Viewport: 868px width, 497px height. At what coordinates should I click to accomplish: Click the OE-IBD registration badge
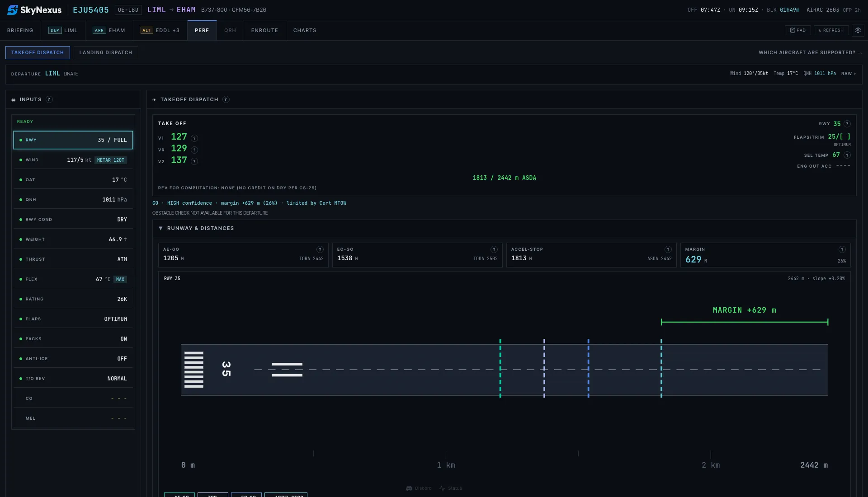pos(128,10)
